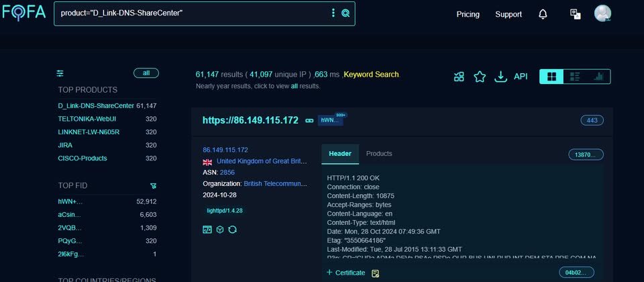
Task: Click the search magnifier icon
Action: 345,13
